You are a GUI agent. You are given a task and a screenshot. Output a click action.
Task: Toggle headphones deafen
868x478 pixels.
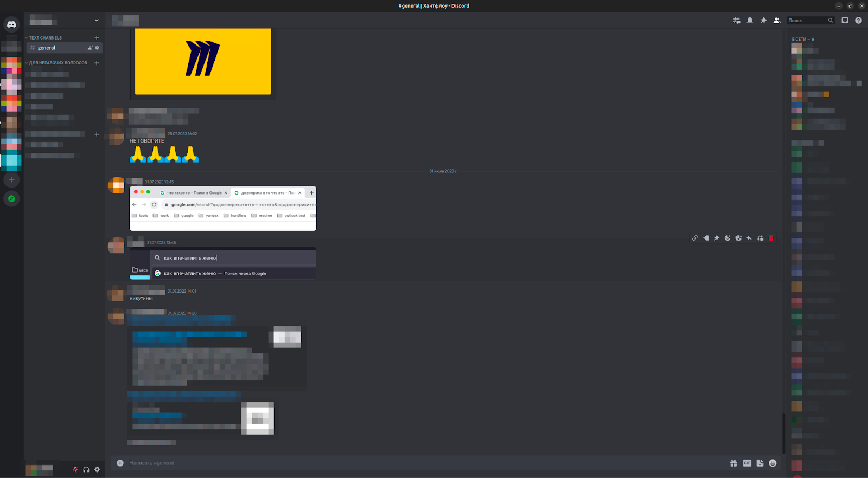click(86, 469)
